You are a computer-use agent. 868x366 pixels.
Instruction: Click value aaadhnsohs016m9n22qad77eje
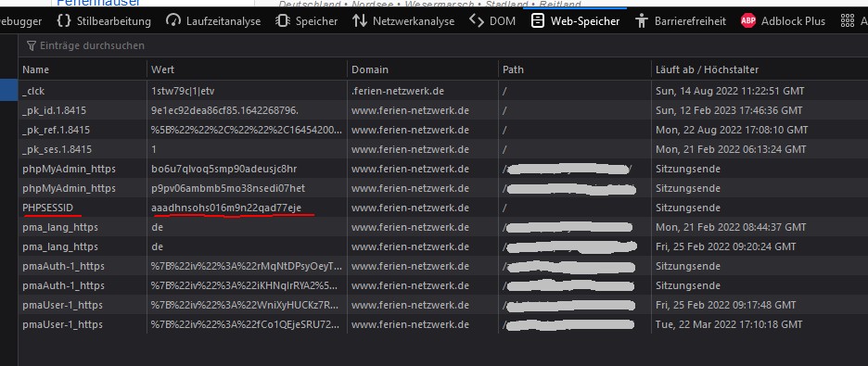pyautogui.click(x=226, y=208)
